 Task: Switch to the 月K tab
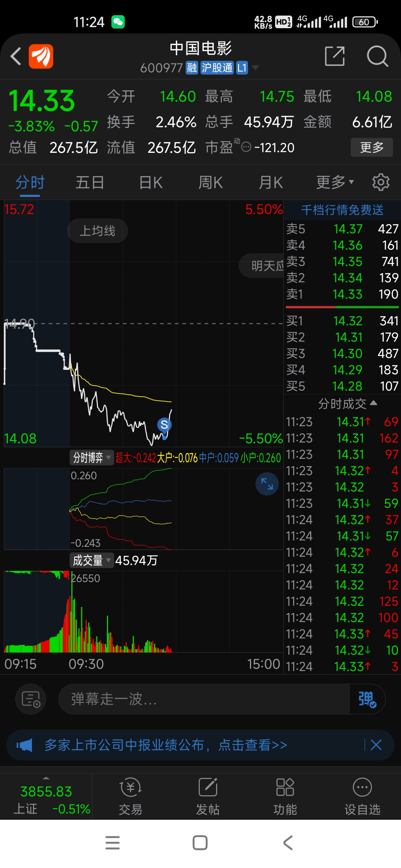point(271,183)
